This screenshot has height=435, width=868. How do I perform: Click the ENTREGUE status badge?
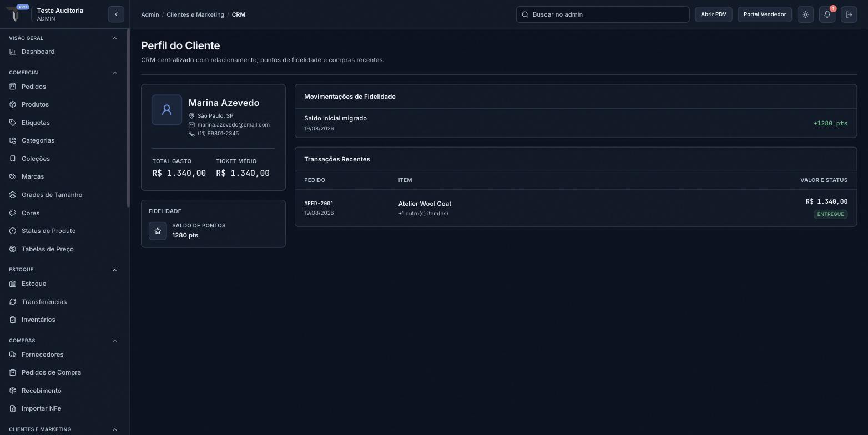click(x=830, y=214)
